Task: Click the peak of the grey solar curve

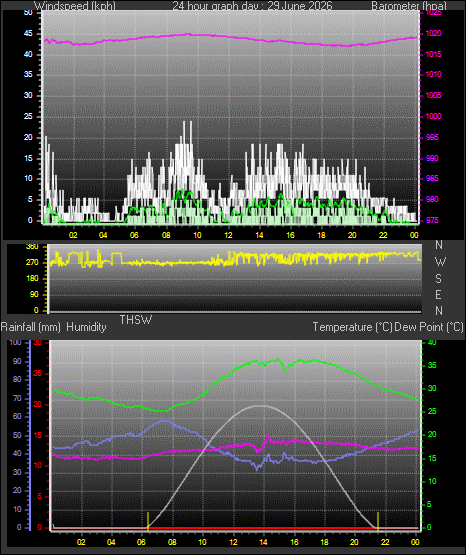Action: (x=261, y=406)
